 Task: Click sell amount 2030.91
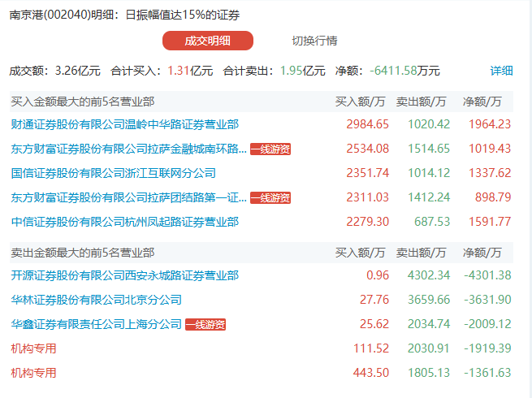point(429,348)
